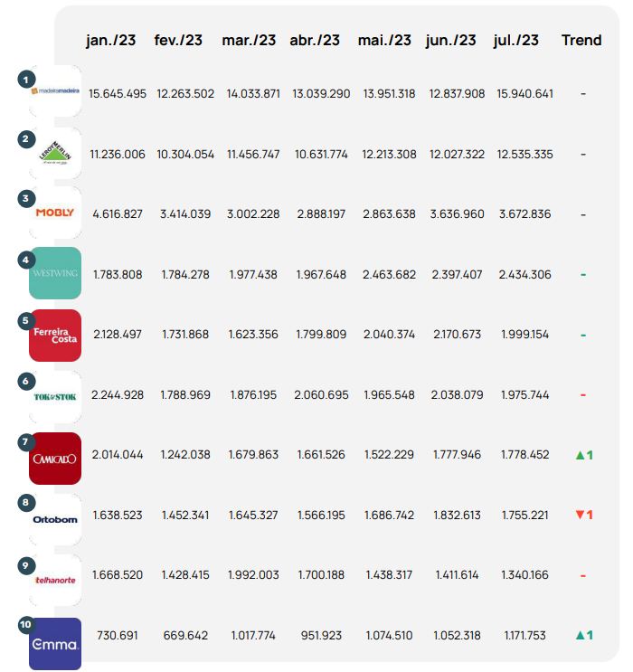
Task: Click the rank 10 number badge
Action: tap(27, 624)
